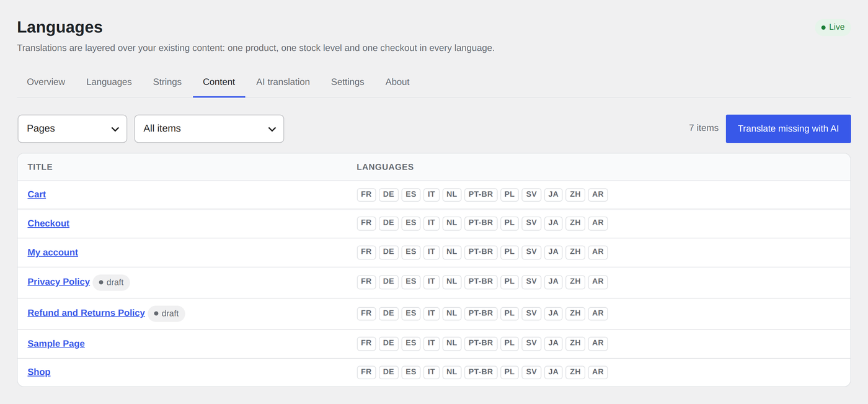The image size is (868, 404).
Task: Select the Content tab
Action: click(x=219, y=82)
